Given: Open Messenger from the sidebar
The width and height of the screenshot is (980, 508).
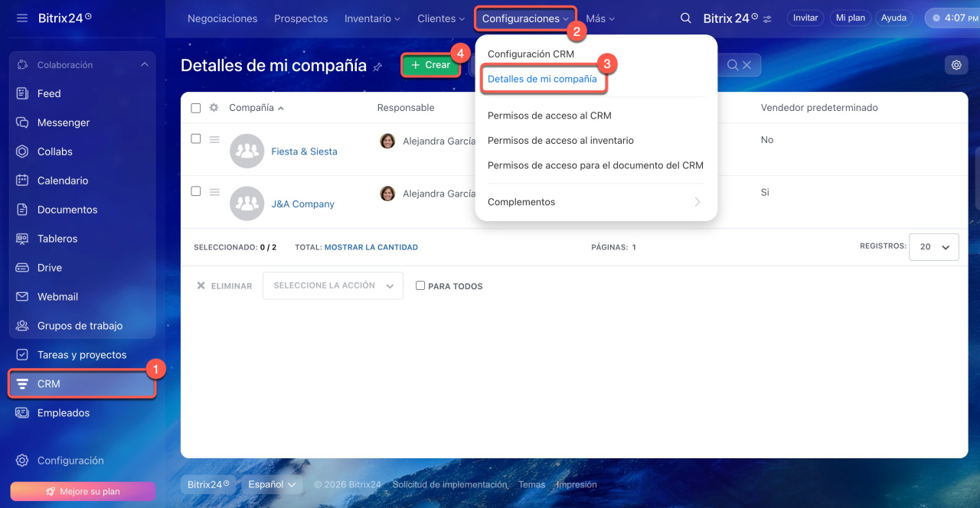Looking at the screenshot, I should coord(63,122).
